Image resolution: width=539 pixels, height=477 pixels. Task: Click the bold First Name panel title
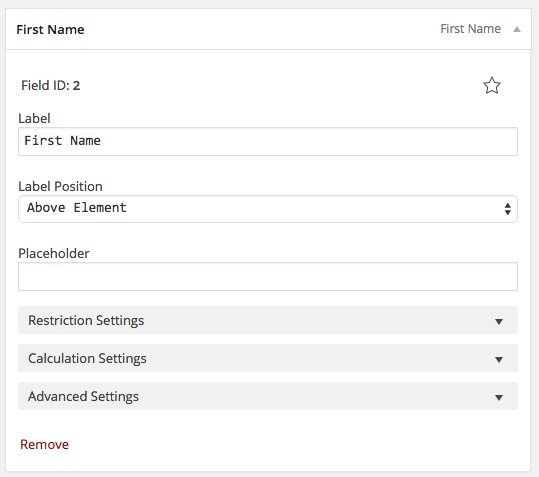[x=50, y=30]
